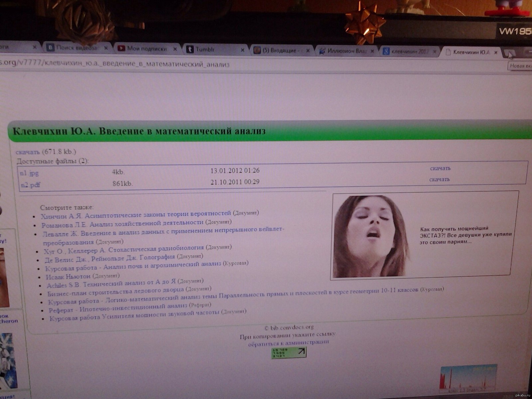
Task: Click the statistics chart at bottom right
Action: tap(468, 379)
